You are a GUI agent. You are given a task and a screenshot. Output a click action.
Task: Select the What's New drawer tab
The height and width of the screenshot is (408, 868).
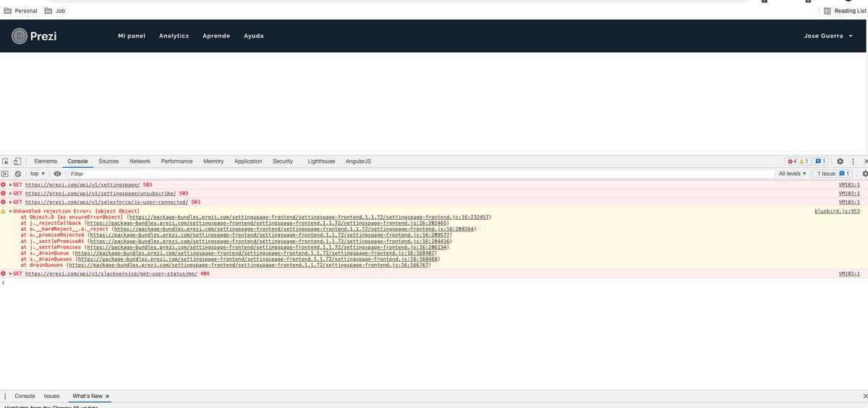pyautogui.click(x=87, y=396)
